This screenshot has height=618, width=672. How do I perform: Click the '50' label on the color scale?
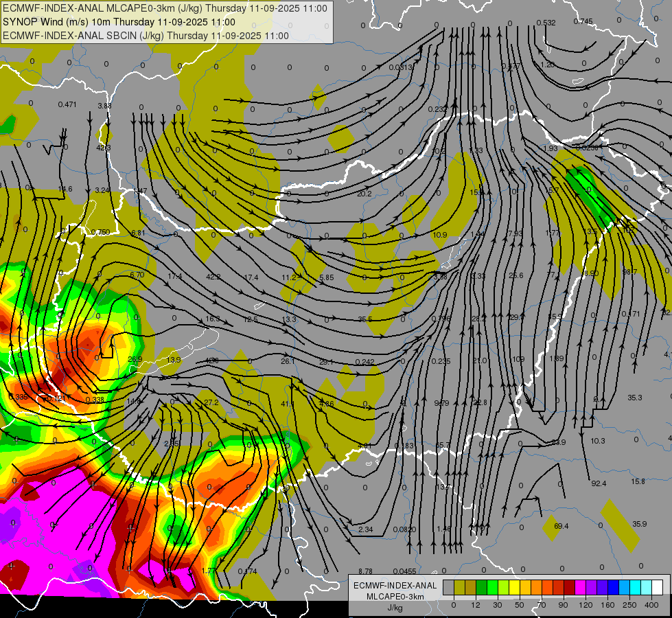(x=520, y=605)
